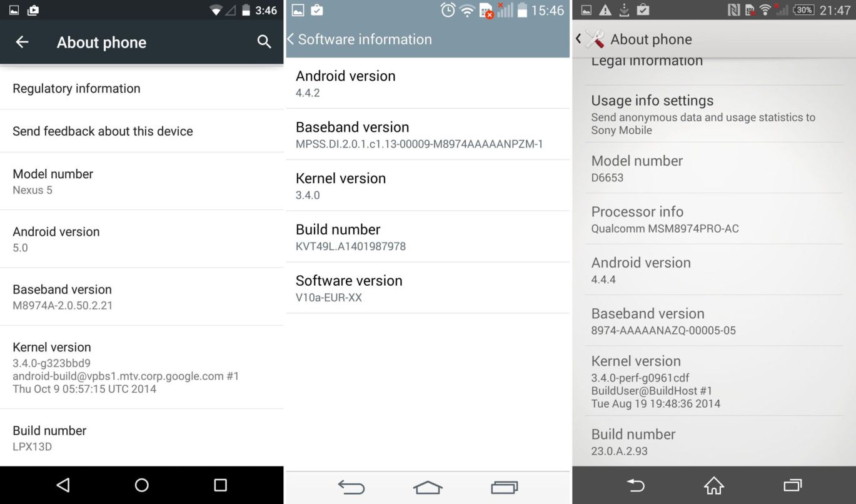
Task: Tap the Sony battery 30% status indicator
Action: 803,10
